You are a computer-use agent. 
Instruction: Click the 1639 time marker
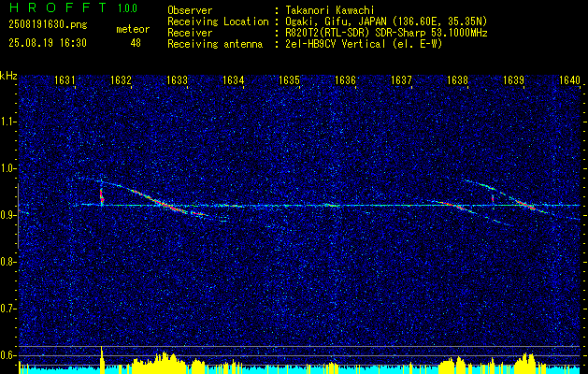point(513,80)
